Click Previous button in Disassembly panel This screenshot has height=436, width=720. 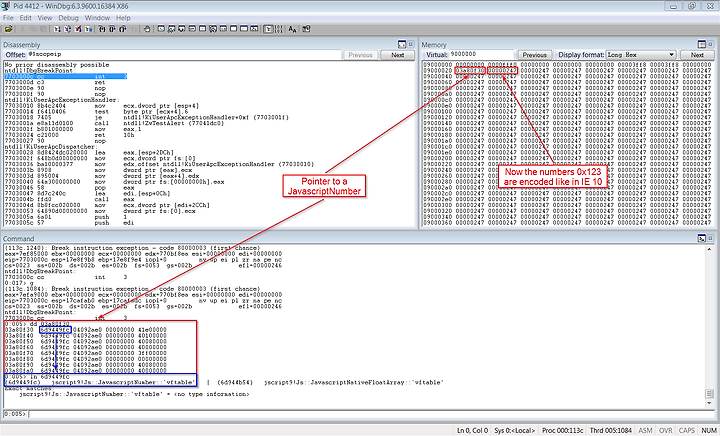coord(360,55)
